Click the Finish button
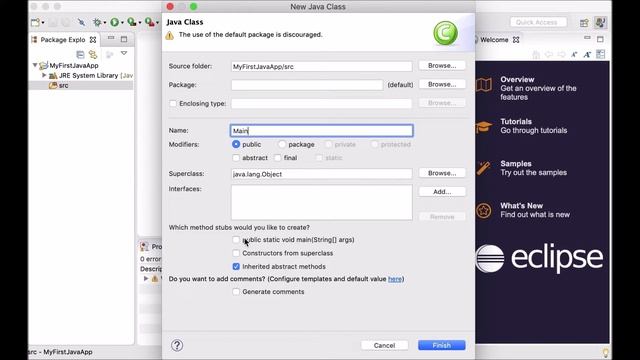The width and height of the screenshot is (640, 360). pyautogui.click(x=442, y=345)
